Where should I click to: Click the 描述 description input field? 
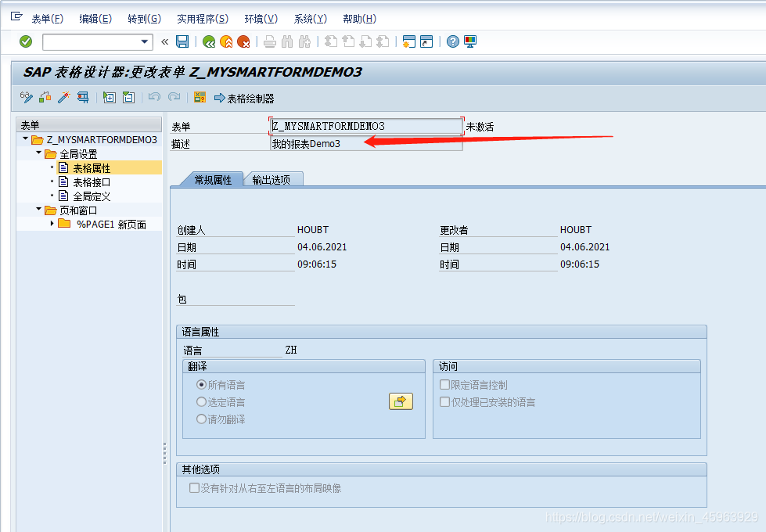pos(366,144)
